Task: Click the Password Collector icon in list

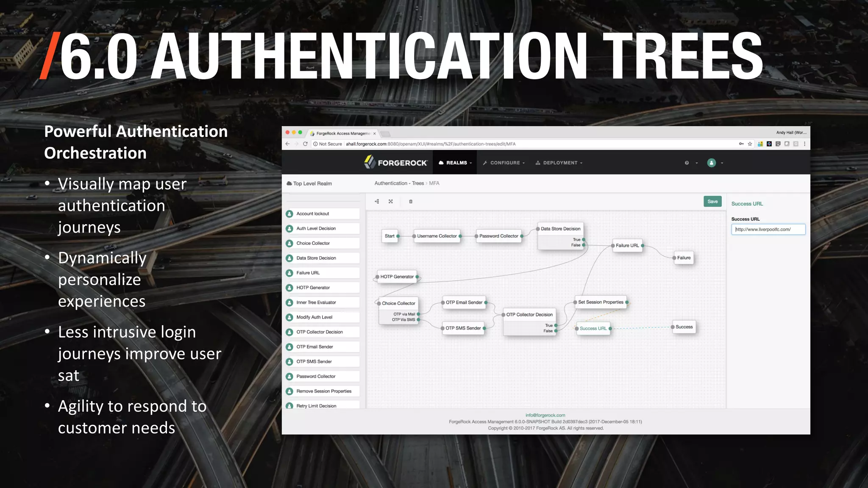Action: point(289,377)
